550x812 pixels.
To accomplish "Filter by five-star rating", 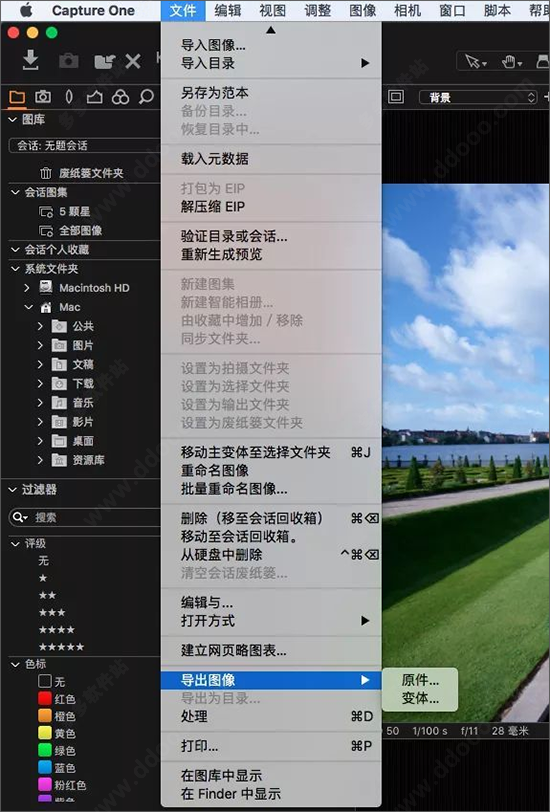I will [61, 647].
